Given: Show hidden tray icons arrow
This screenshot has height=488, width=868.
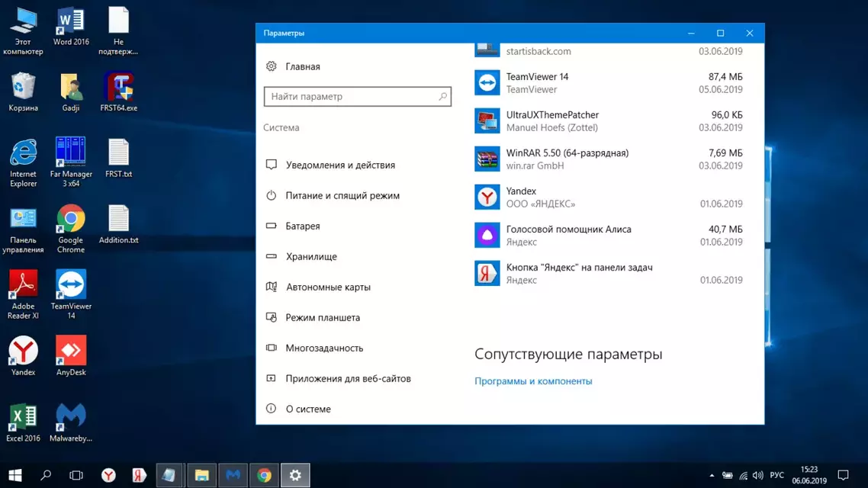Looking at the screenshot, I should [712, 475].
